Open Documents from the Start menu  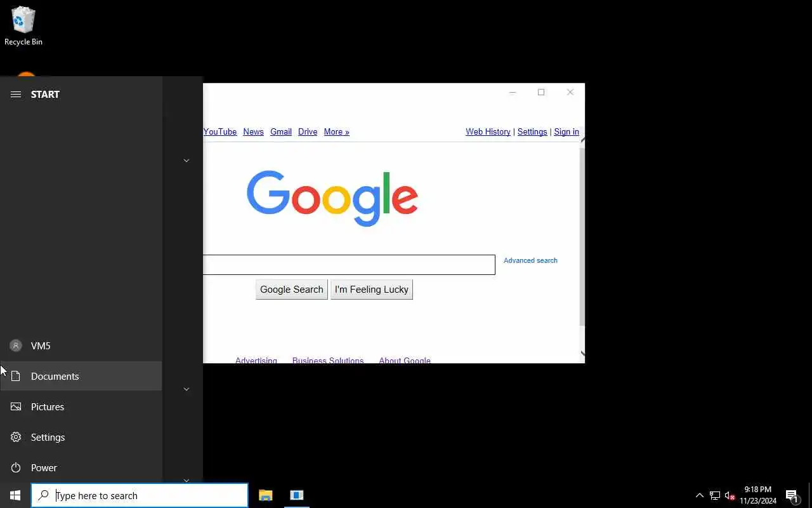point(81,376)
